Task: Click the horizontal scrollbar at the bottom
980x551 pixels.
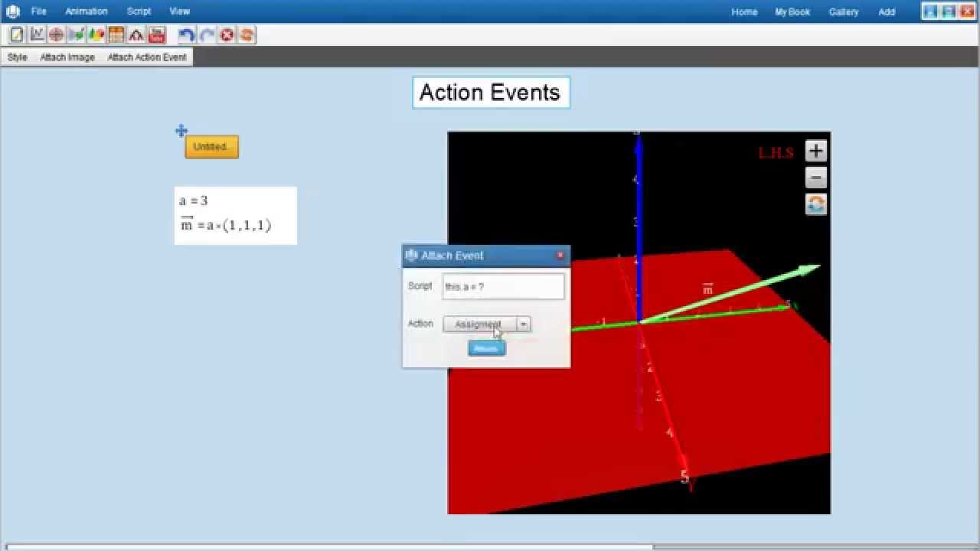Action: coord(329,547)
